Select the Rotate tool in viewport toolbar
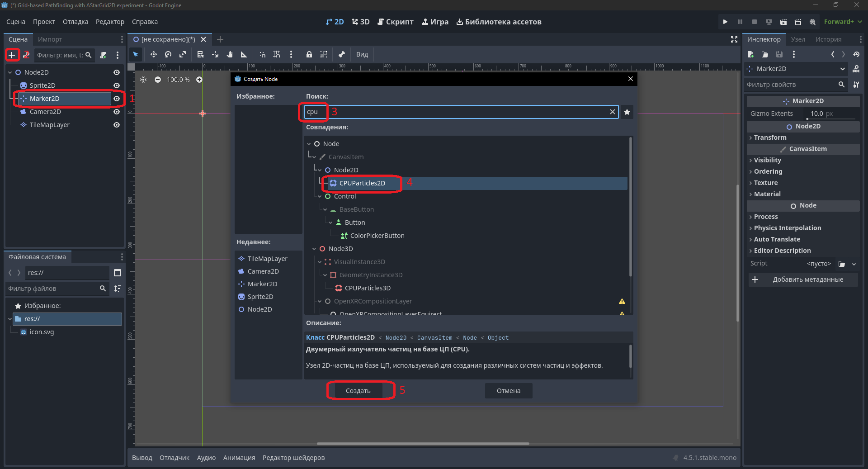Screen dimensions: 868x469 tap(168, 54)
